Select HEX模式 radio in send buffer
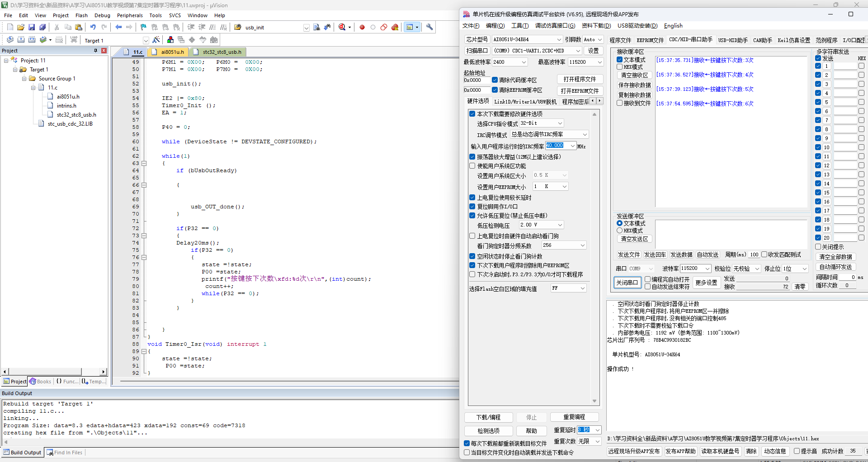 click(620, 231)
